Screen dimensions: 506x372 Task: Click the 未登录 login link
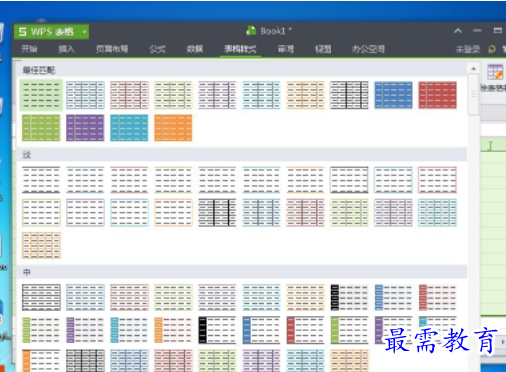point(468,50)
